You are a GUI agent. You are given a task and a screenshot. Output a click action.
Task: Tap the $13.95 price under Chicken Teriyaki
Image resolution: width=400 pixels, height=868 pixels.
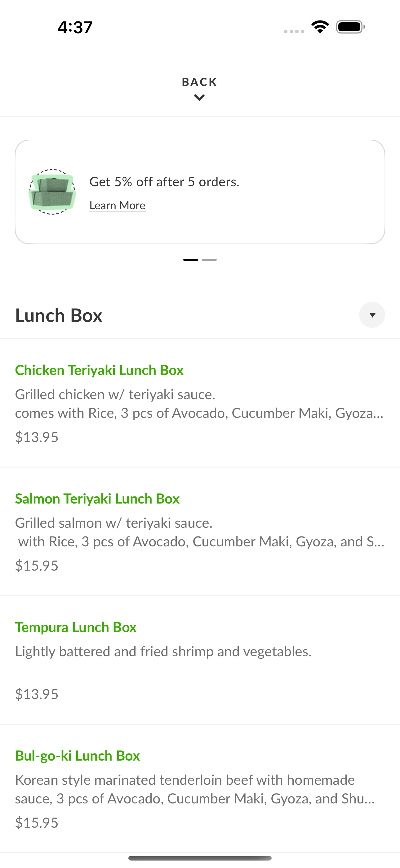click(37, 437)
